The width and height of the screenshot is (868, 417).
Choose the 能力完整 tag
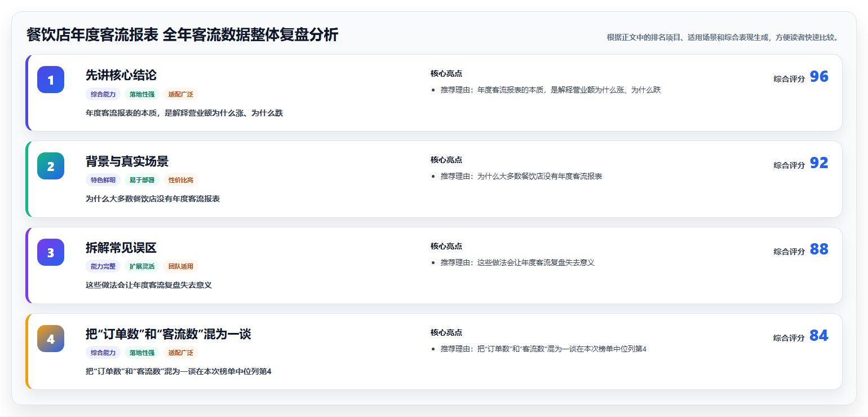point(103,266)
